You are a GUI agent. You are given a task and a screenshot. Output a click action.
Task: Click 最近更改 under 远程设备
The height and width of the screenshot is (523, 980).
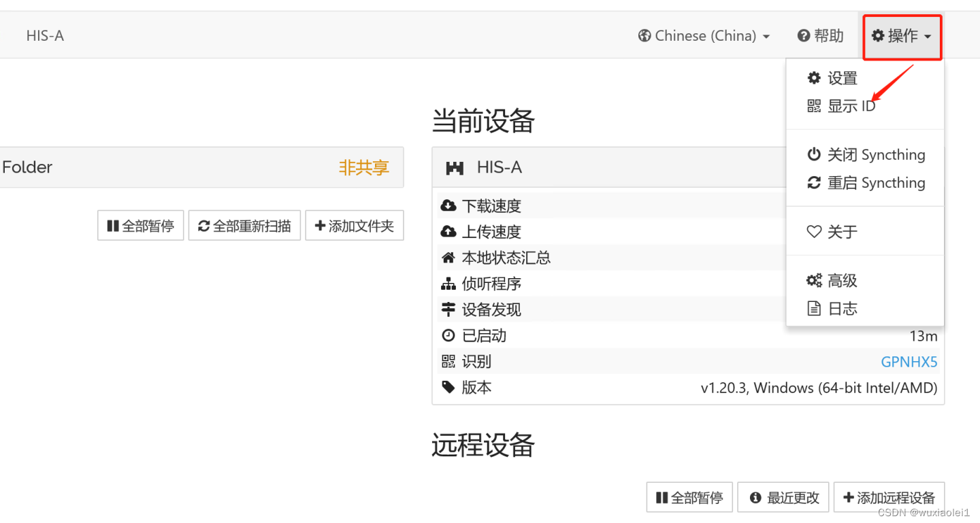[783, 497]
